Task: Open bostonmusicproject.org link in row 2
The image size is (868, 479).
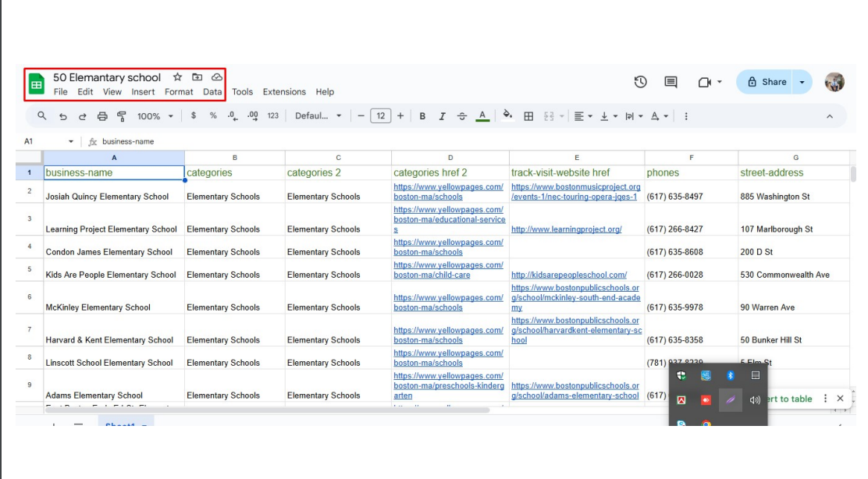Action: pos(576,192)
